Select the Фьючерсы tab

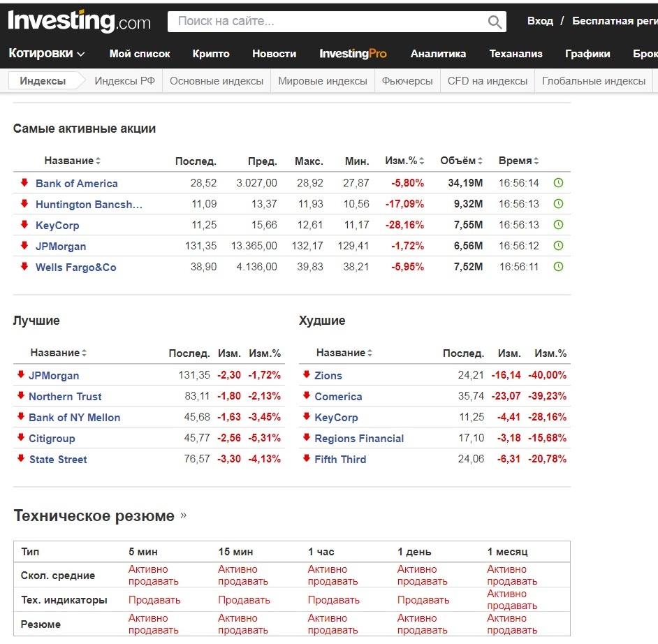coord(407,81)
